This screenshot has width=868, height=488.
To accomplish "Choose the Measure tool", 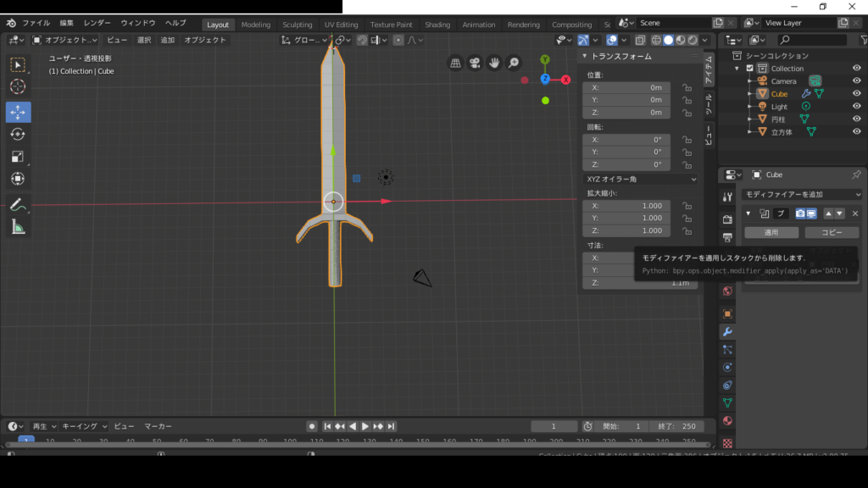I will 18,226.
